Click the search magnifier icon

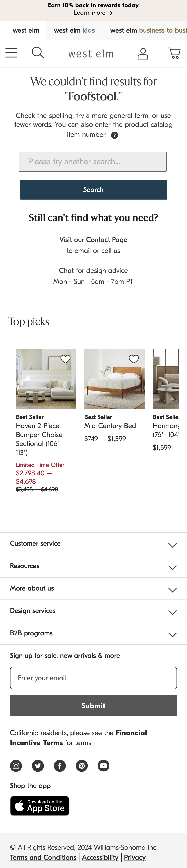click(x=38, y=53)
